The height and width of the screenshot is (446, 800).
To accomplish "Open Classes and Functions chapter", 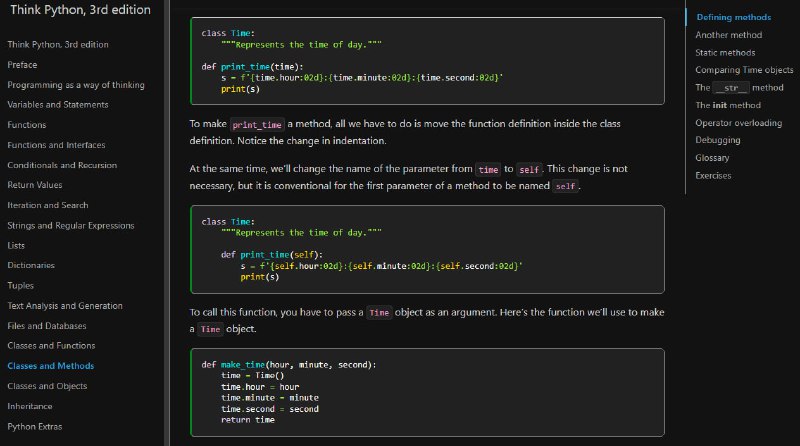I will click(51, 345).
